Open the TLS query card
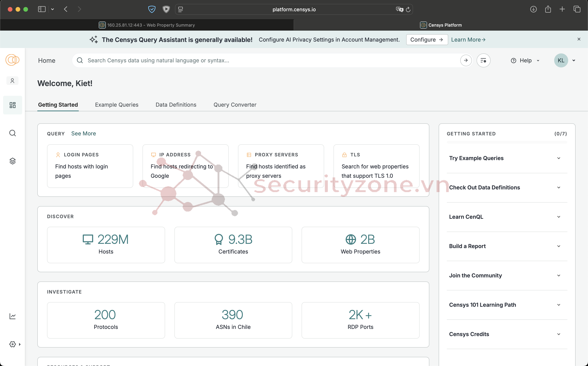 click(x=376, y=166)
